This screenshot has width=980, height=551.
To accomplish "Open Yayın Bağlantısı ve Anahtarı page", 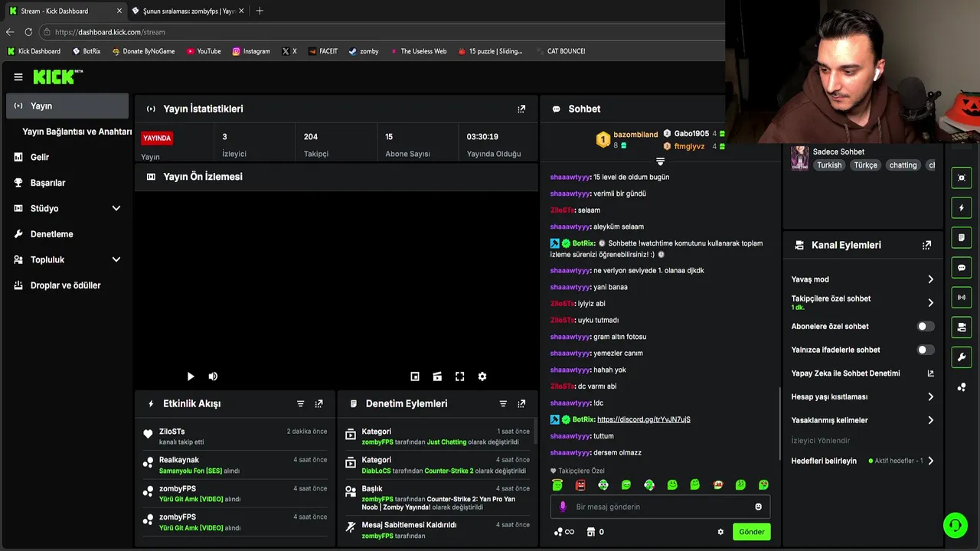I will click(77, 132).
